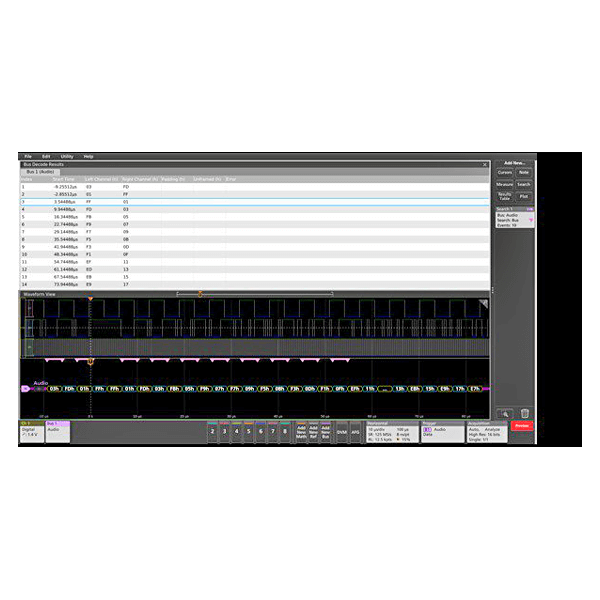600x600 pixels.
Task: Select decode row 13 with 67.54488µs
Action: point(255,277)
